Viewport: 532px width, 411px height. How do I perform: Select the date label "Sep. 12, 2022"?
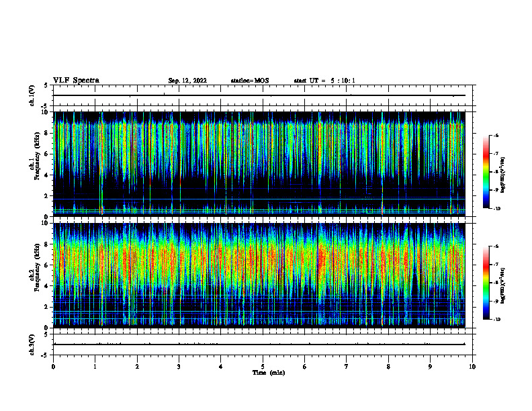187,81
